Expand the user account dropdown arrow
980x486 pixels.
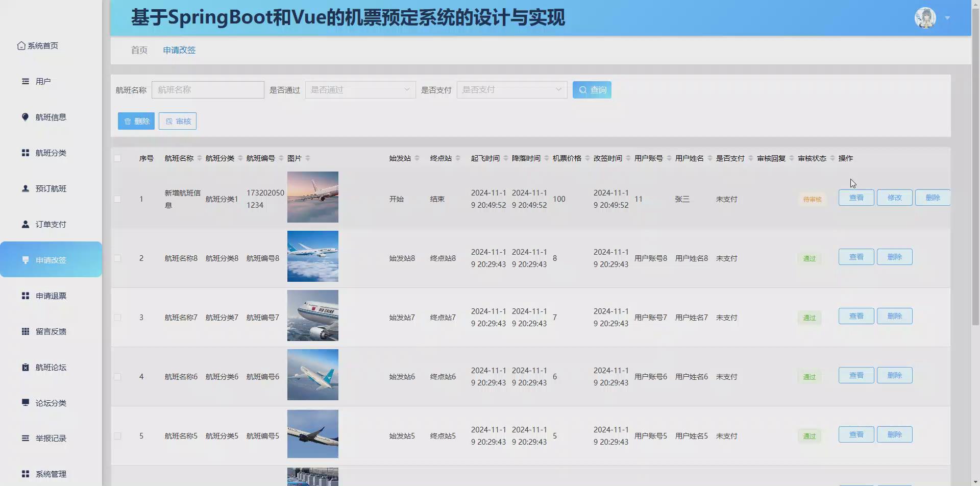click(947, 18)
